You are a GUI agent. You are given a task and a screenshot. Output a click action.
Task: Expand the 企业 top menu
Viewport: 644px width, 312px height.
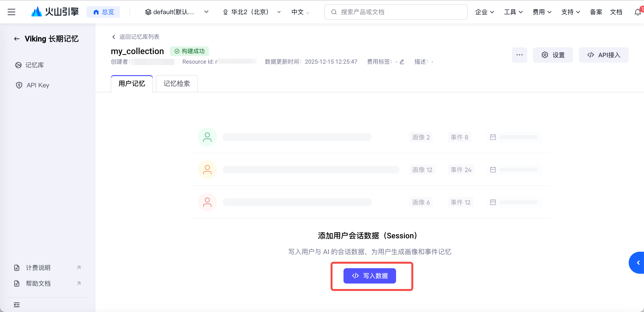(x=484, y=12)
